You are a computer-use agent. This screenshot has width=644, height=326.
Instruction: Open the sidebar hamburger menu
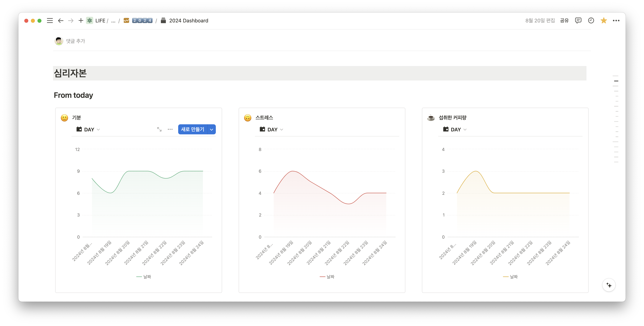coord(50,21)
